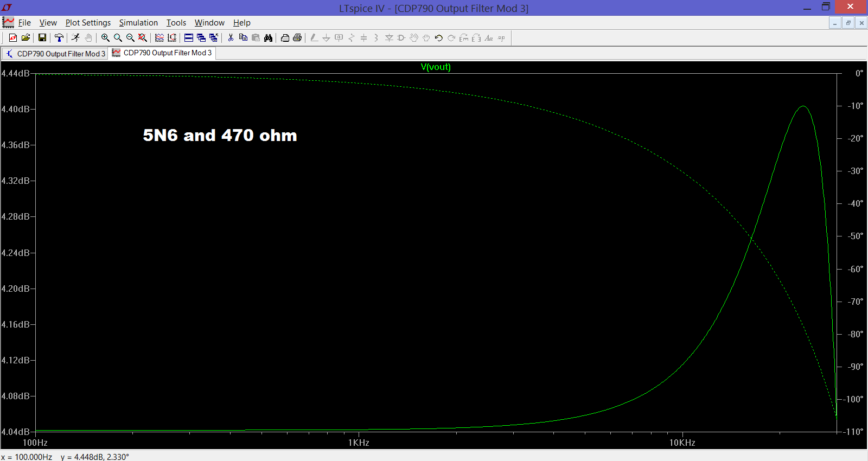The width and height of the screenshot is (868, 461).
Task: Click the Pick Visible Traces icon
Action: (159, 37)
